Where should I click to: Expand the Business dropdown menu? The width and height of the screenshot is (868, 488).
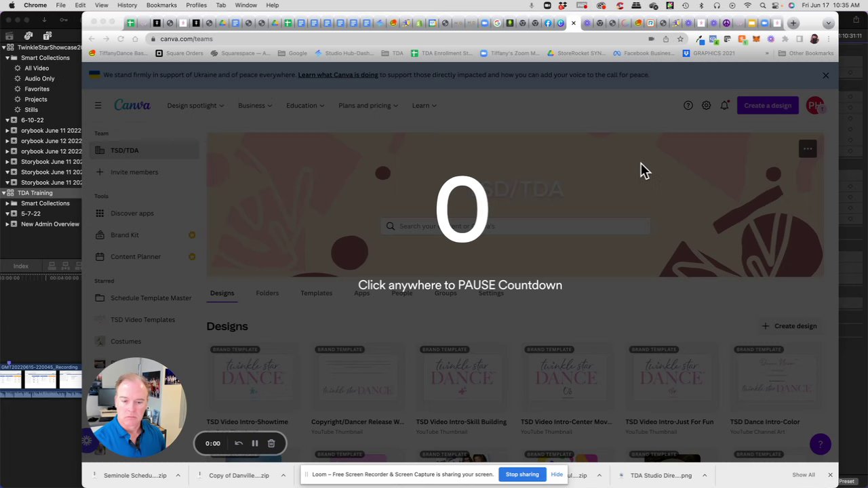[x=255, y=106]
